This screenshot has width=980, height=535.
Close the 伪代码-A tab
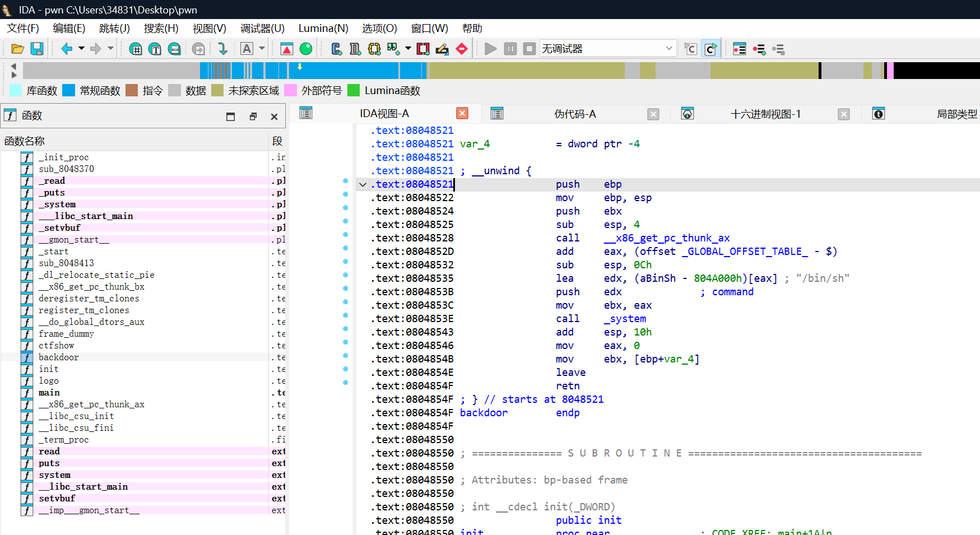653,114
